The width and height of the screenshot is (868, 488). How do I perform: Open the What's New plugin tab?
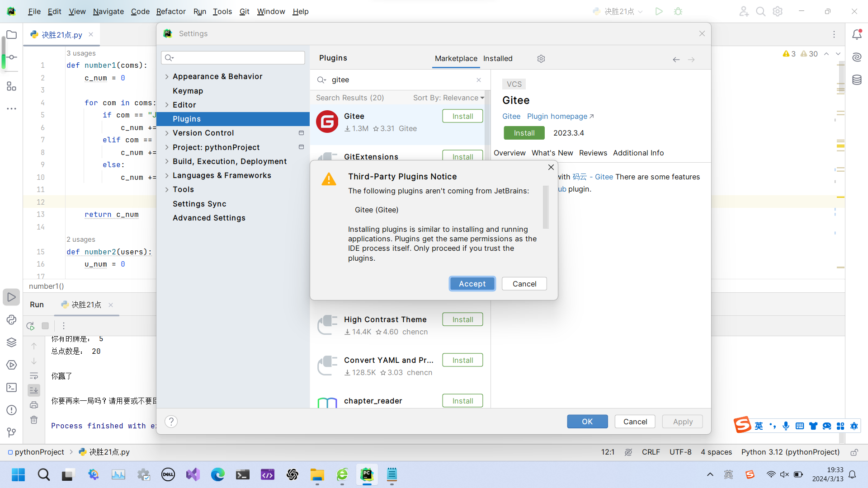coord(552,153)
